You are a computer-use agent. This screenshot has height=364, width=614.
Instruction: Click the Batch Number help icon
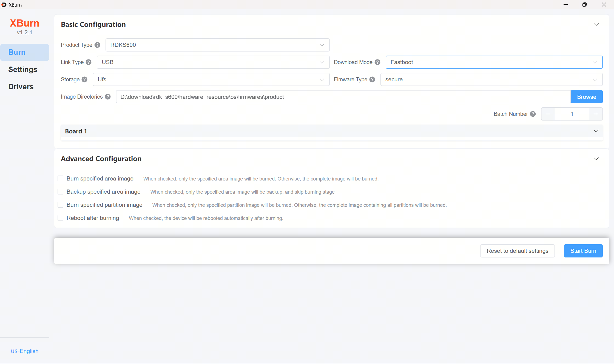pos(533,114)
